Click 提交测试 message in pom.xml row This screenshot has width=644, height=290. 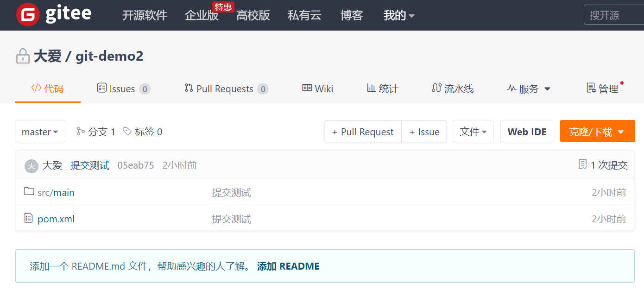(x=231, y=219)
